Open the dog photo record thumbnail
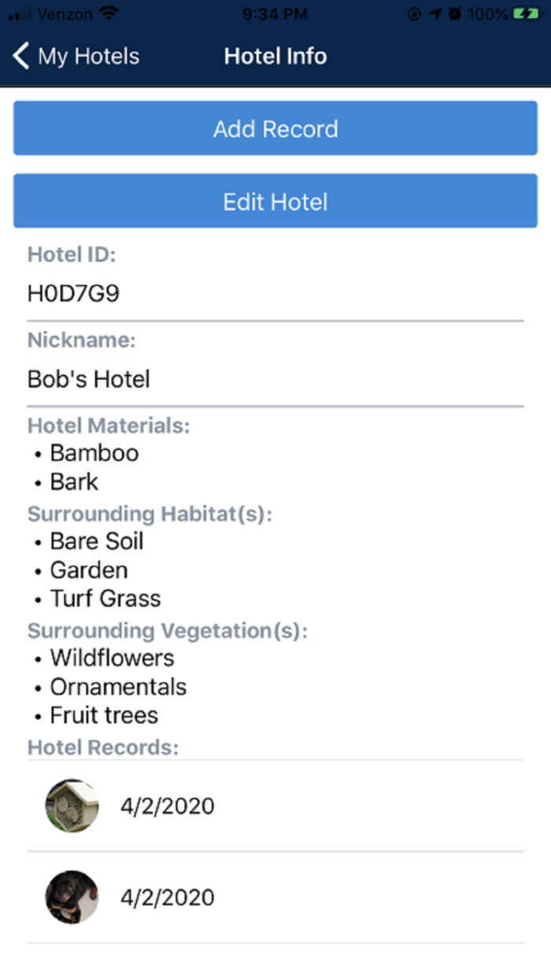Screen dimensions: 551x980 71,896
